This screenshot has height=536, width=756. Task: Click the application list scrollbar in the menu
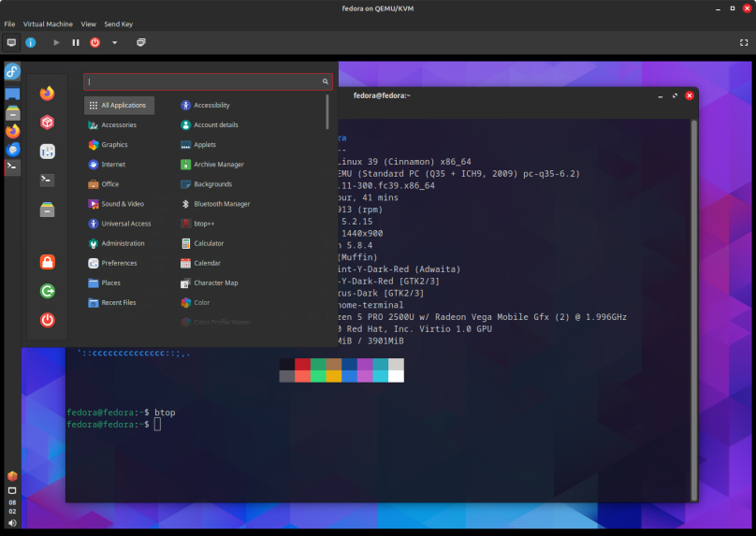(x=327, y=112)
